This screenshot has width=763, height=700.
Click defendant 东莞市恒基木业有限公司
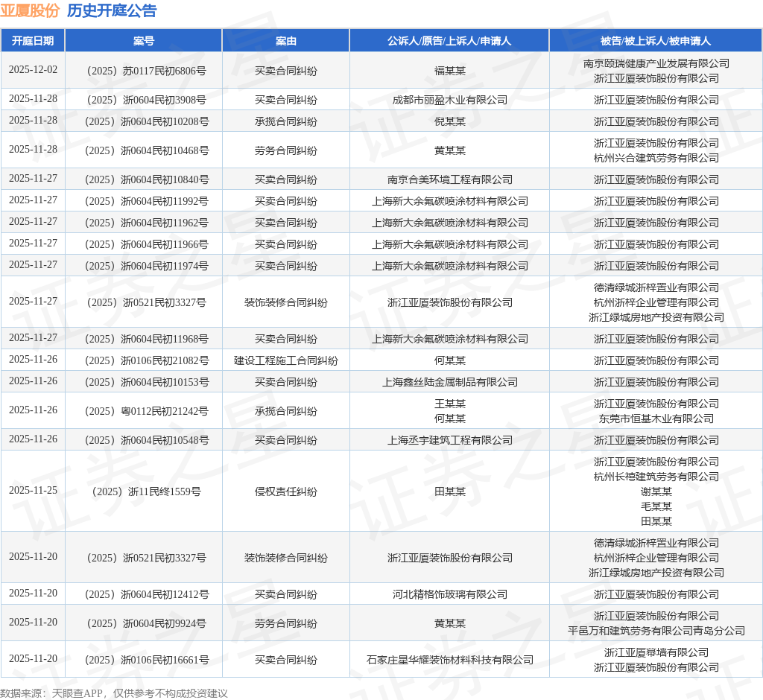656,419
